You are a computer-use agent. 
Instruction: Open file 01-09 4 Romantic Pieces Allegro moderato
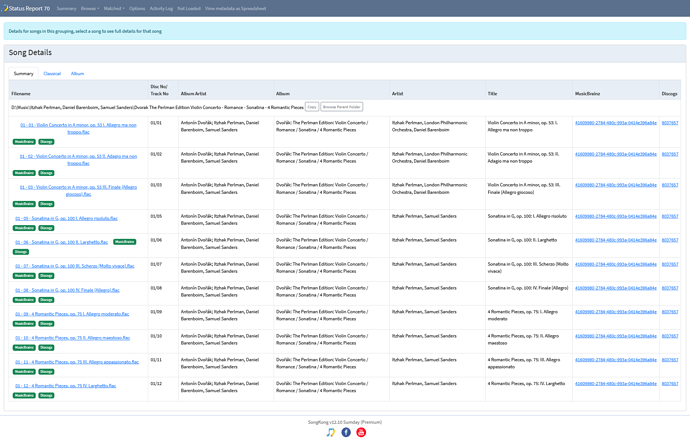point(72,314)
